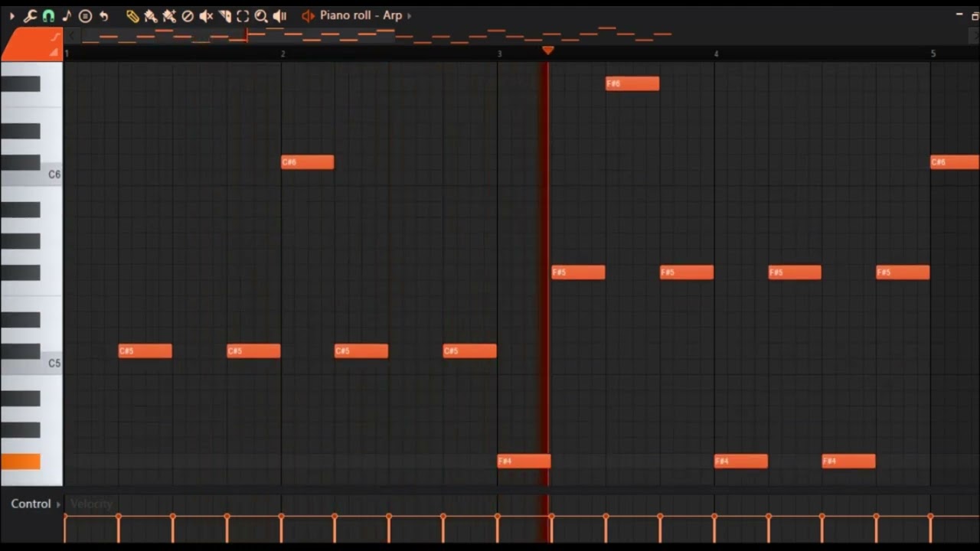Open the wrench tools menu
The height and width of the screenshot is (551, 980).
[x=30, y=15]
